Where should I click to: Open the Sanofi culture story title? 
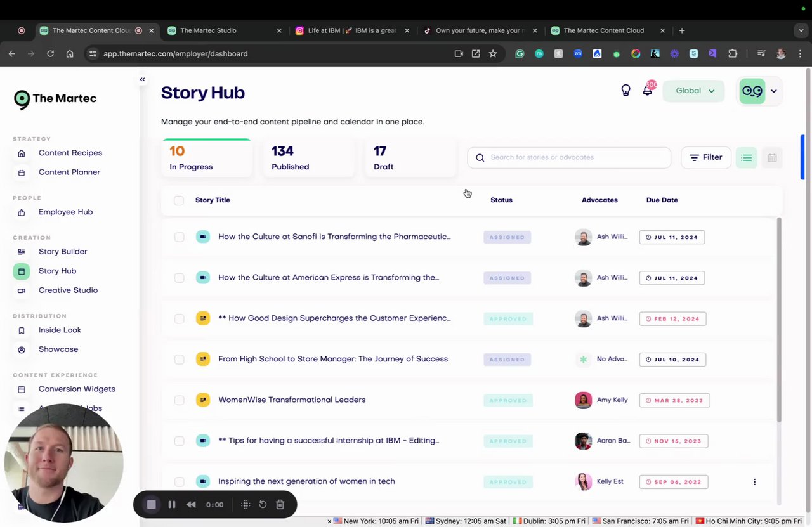click(334, 237)
